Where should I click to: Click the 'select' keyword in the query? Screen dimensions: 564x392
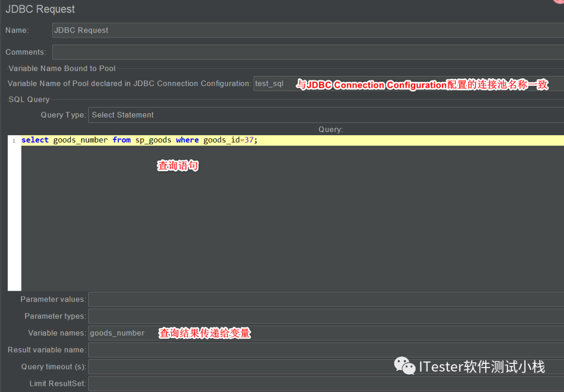point(35,140)
